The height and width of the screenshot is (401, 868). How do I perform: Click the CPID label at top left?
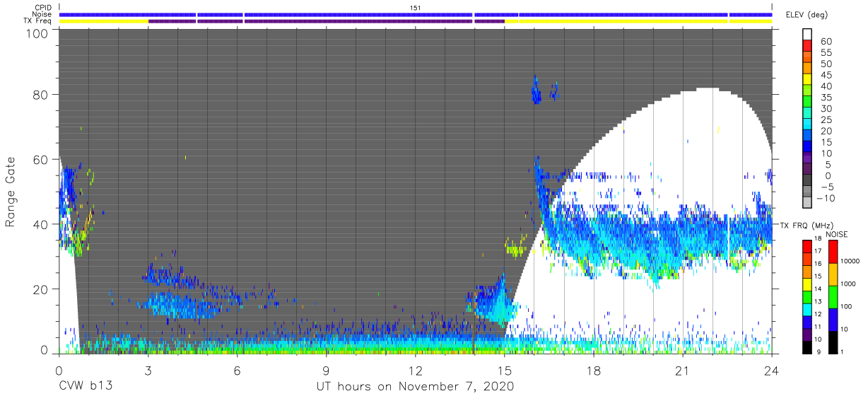43,8
